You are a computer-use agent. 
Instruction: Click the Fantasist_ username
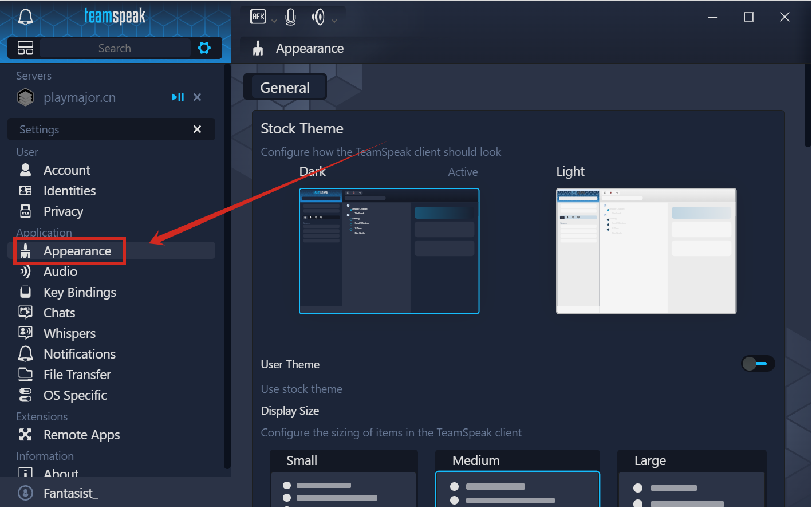click(x=71, y=493)
